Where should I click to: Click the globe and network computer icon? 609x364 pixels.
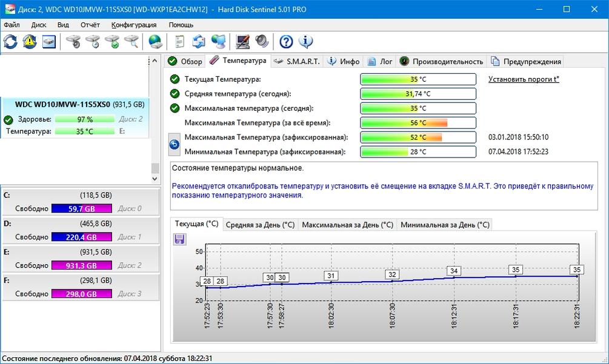pyautogui.click(x=218, y=42)
